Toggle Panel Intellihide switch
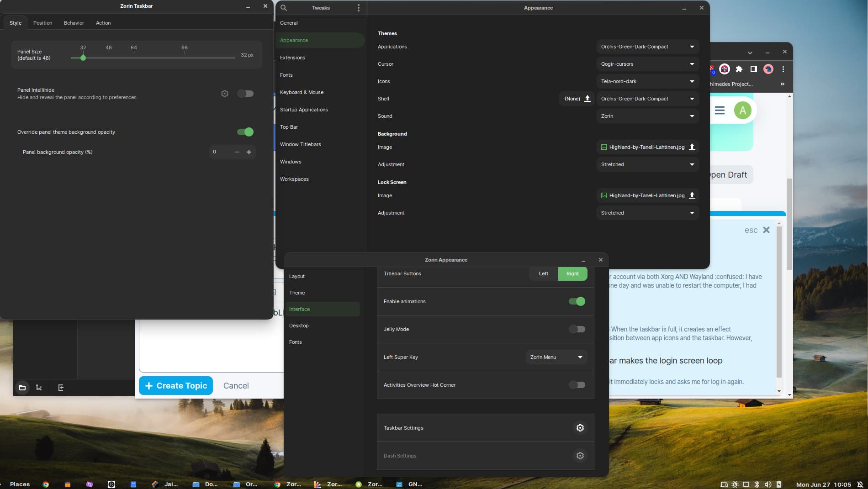868x489 pixels. pos(245,94)
